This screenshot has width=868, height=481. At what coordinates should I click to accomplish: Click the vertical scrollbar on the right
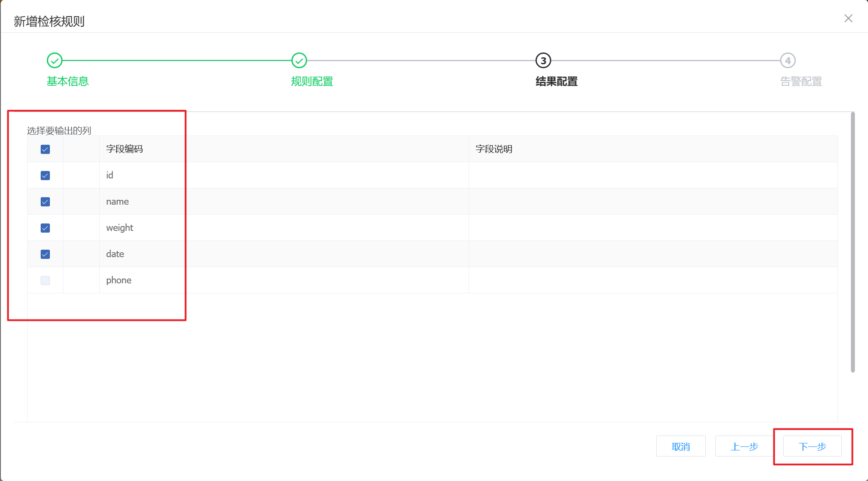853,242
